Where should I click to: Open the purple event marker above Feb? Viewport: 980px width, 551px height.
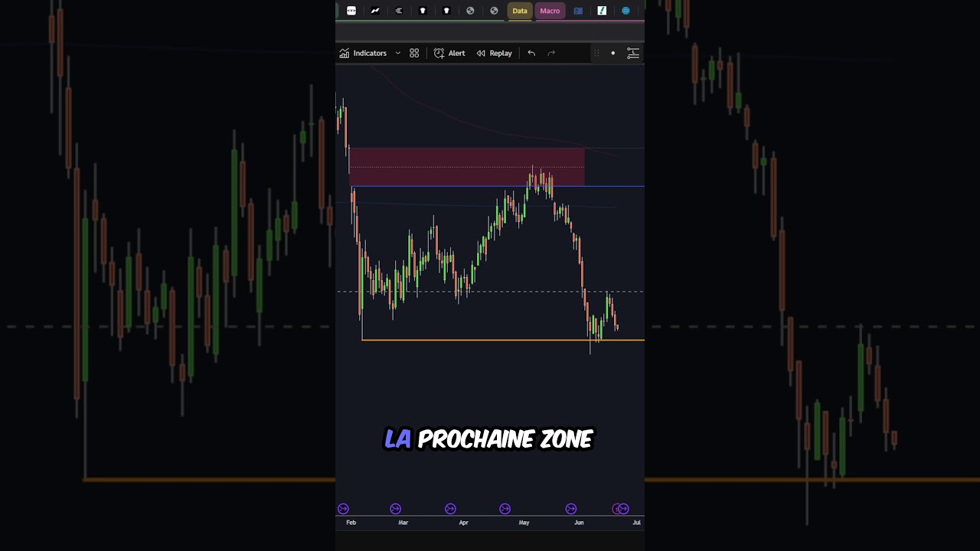[x=343, y=509]
